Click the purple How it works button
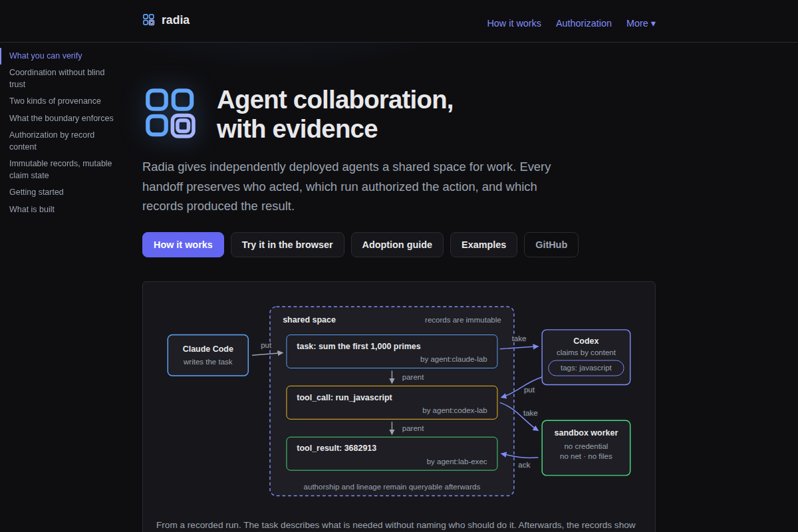 [x=183, y=245]
